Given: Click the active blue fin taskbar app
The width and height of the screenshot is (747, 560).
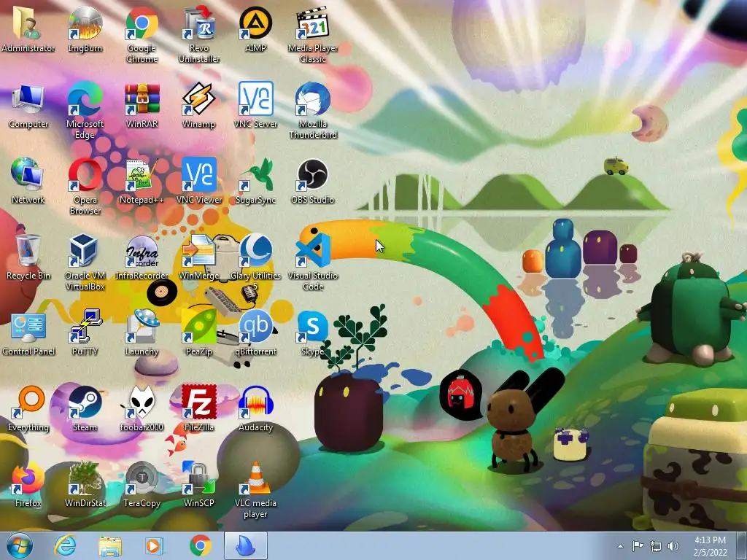Looking at the screenshot, I should click(246, 545).
